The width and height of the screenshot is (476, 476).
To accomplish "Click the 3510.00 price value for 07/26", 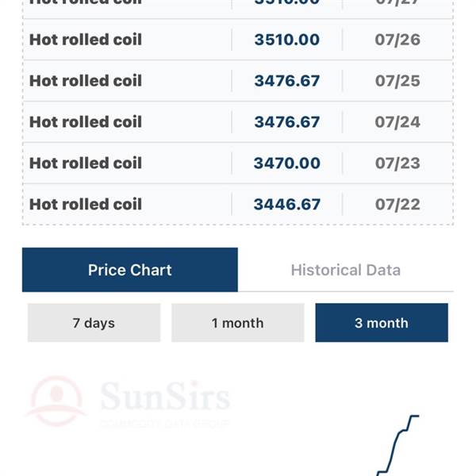I will (x=287, y=40).
